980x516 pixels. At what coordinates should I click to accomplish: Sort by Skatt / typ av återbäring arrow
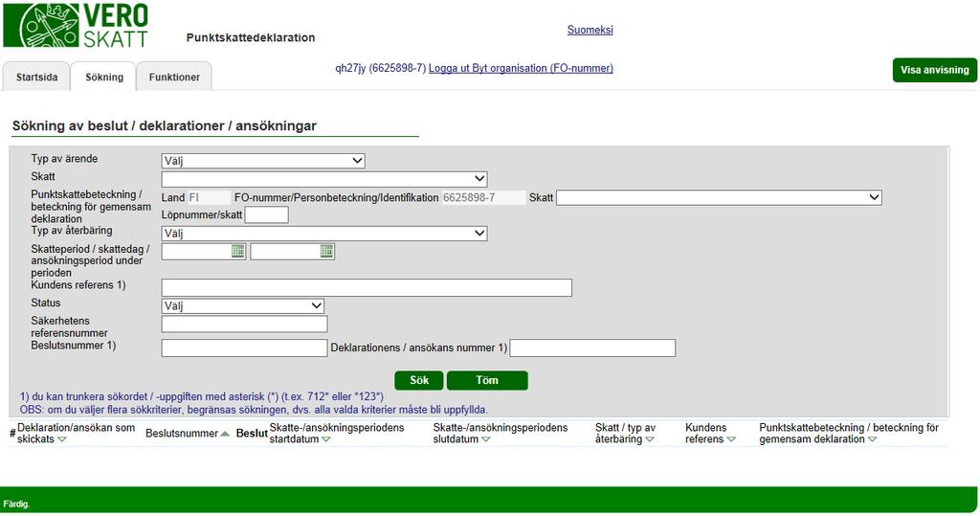tap(650, 439)
